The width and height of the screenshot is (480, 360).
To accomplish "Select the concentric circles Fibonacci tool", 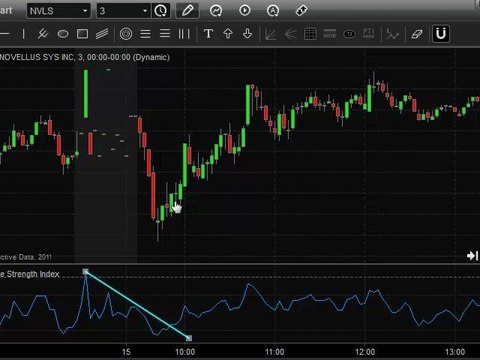I will (x=126, y=34).
